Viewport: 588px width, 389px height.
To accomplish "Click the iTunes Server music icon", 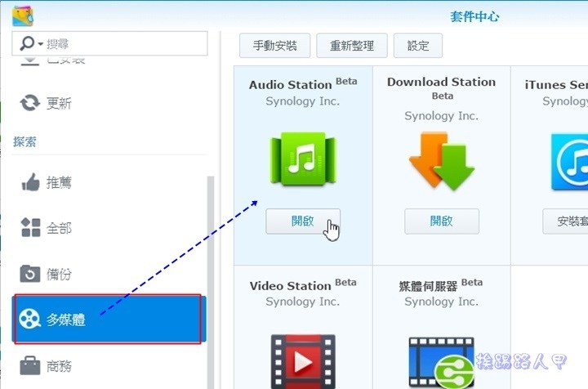I will [569, 162].
